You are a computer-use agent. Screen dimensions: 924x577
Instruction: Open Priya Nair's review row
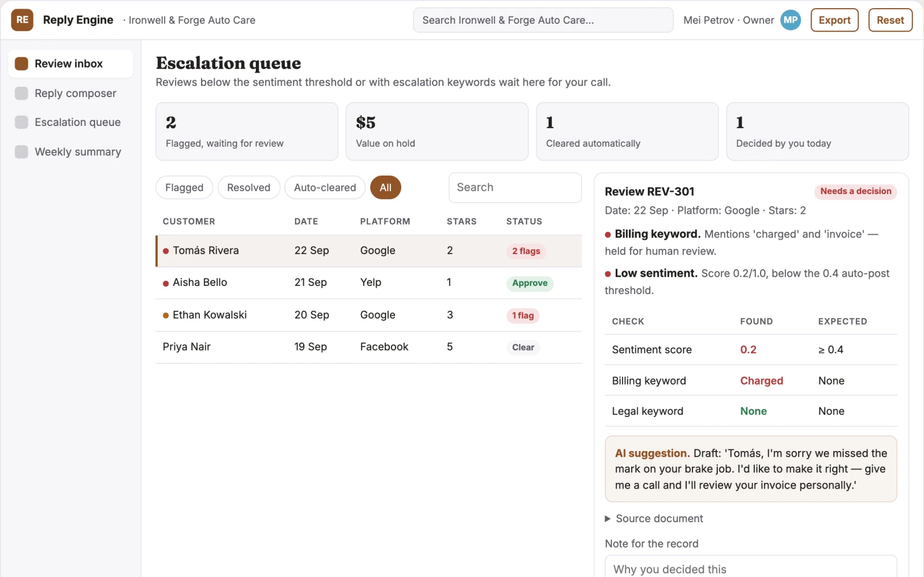(x=369, y=347)
